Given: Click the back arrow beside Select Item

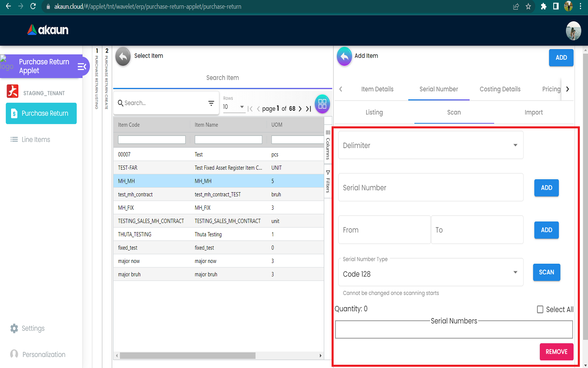Looking at the screenshot, I should point(123,57).
